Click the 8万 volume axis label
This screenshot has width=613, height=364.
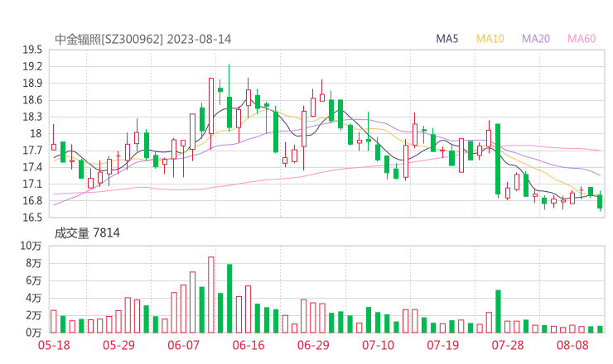click(34, 263)
